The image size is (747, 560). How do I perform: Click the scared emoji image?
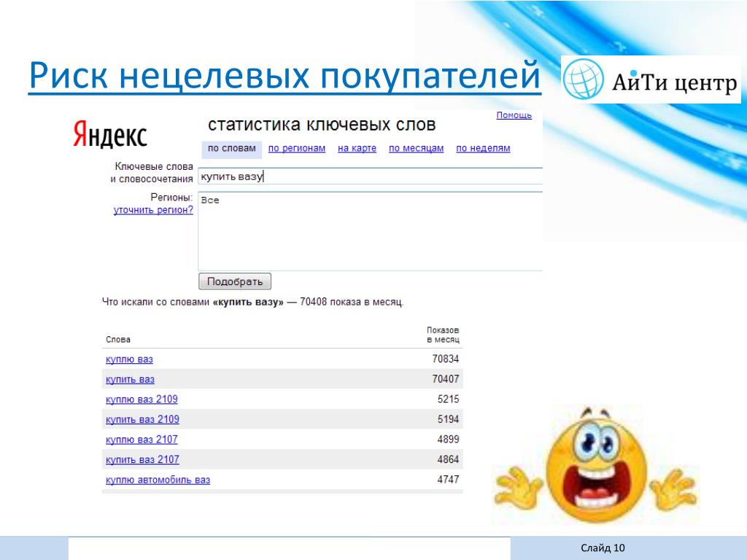click(x=596, y=464)
